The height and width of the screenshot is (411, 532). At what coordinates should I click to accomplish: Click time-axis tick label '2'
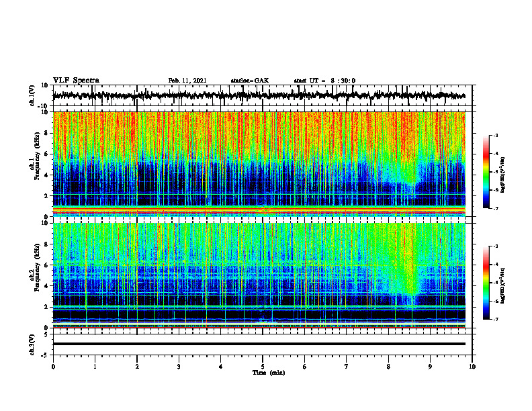[137, 367]
